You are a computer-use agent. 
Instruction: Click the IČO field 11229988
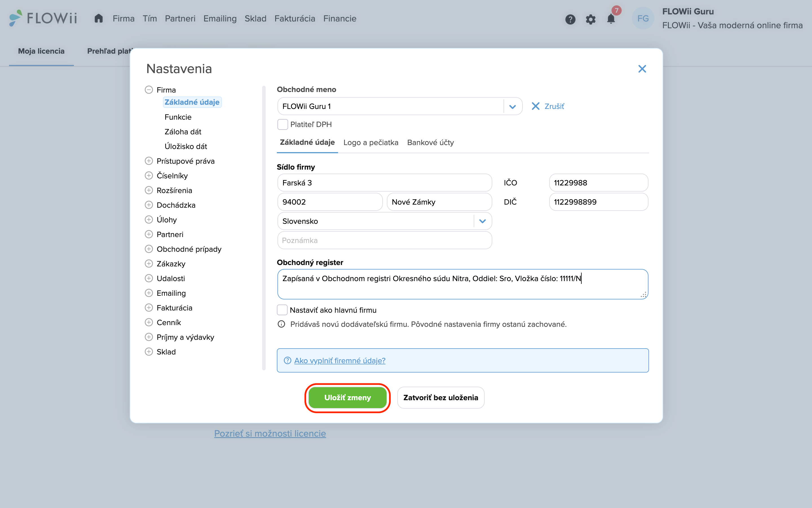(598, 183)
